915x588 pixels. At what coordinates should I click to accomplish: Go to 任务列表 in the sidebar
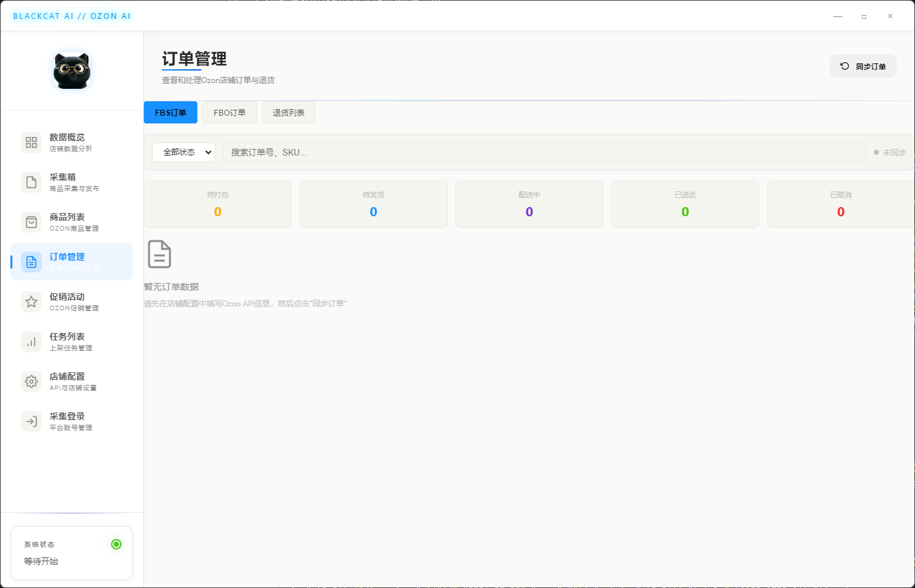[71, 342]
